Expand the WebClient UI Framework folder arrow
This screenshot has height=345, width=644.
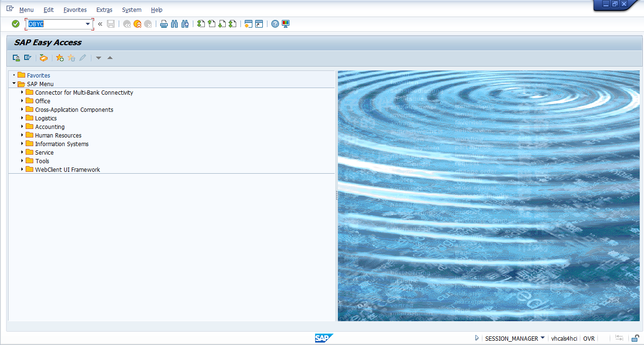22,169
